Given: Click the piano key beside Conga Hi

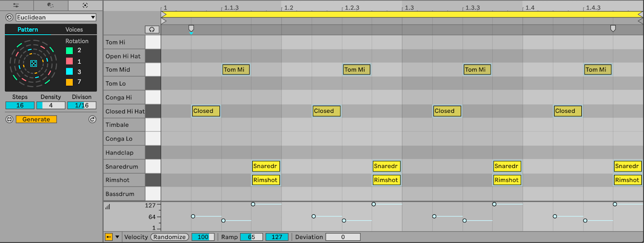Looking at the screenshot, I should click(x=153, y=98).
